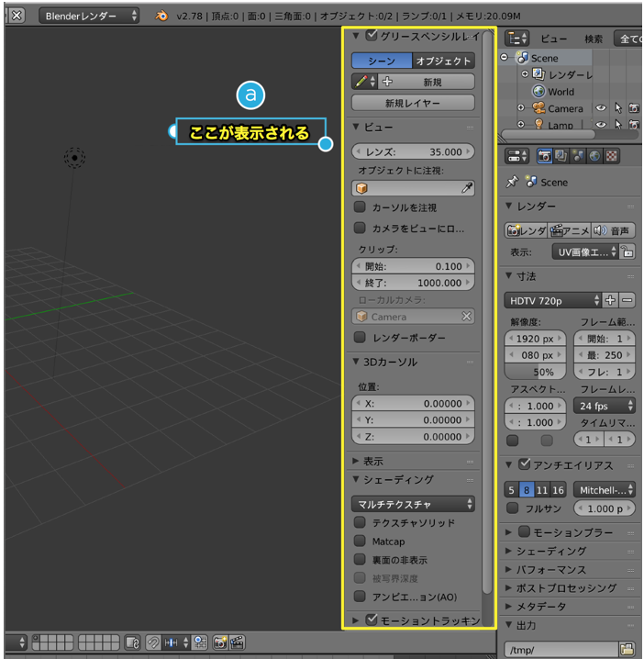Click the New Layer button
This screenshot has width=644, height=659.
pos(413,103)
